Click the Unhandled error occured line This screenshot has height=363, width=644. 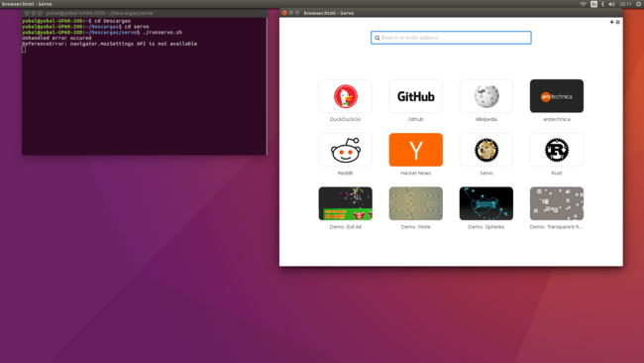[x=56, y=38]
